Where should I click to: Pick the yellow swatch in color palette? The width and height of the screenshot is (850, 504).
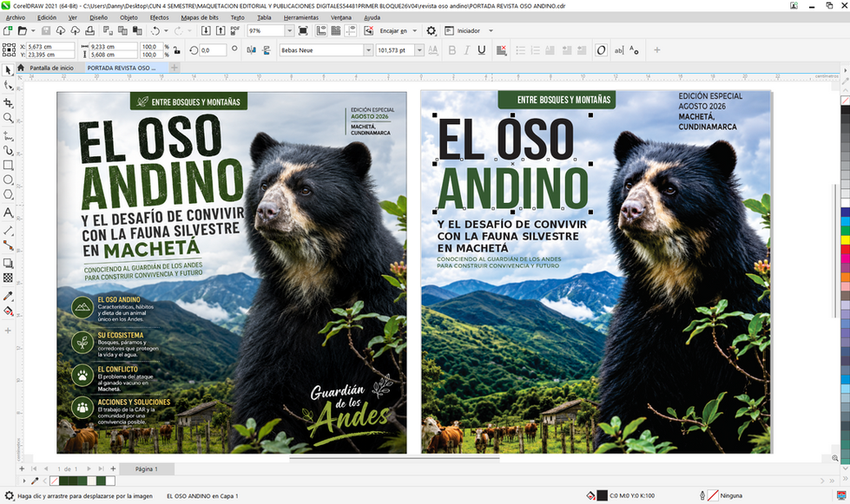tap(845, 239)
